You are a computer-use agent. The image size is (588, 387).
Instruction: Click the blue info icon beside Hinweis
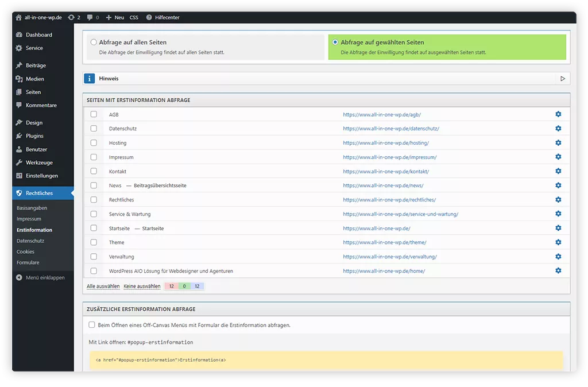[89, 79]
